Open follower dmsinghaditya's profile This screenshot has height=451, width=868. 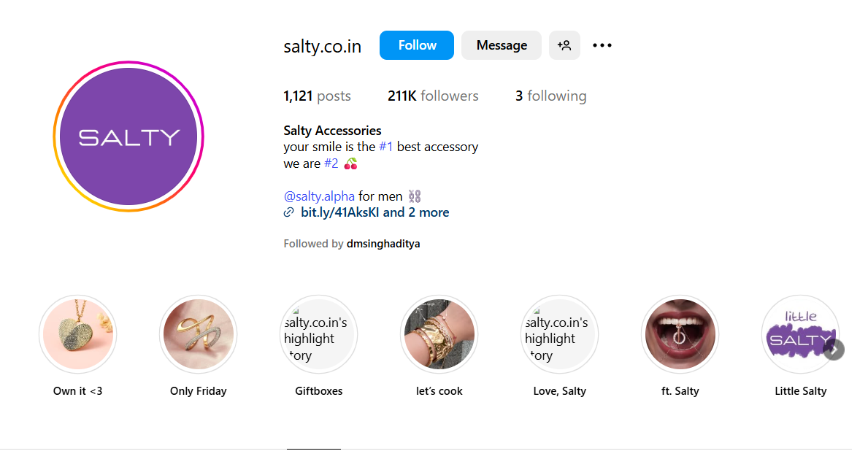coord(383,244)
